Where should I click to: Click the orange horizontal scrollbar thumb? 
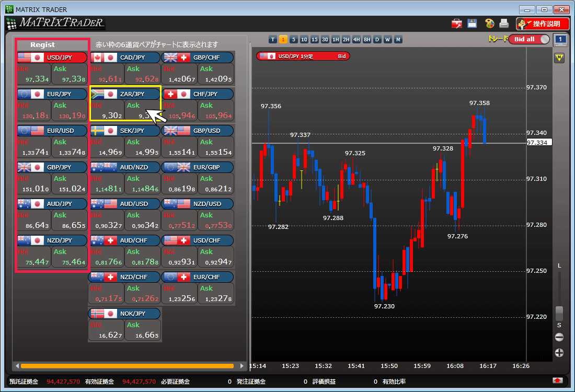[x=127, y=366]
